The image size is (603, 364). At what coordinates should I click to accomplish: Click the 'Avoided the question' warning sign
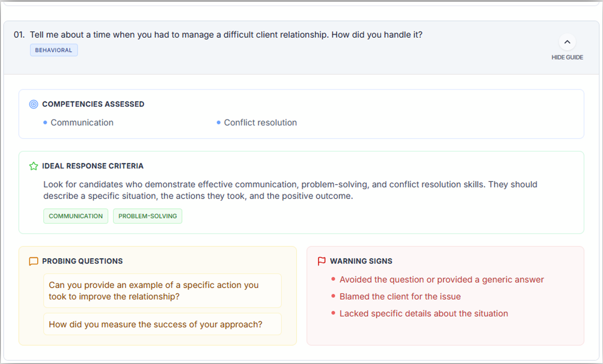[x=442, y=280]
